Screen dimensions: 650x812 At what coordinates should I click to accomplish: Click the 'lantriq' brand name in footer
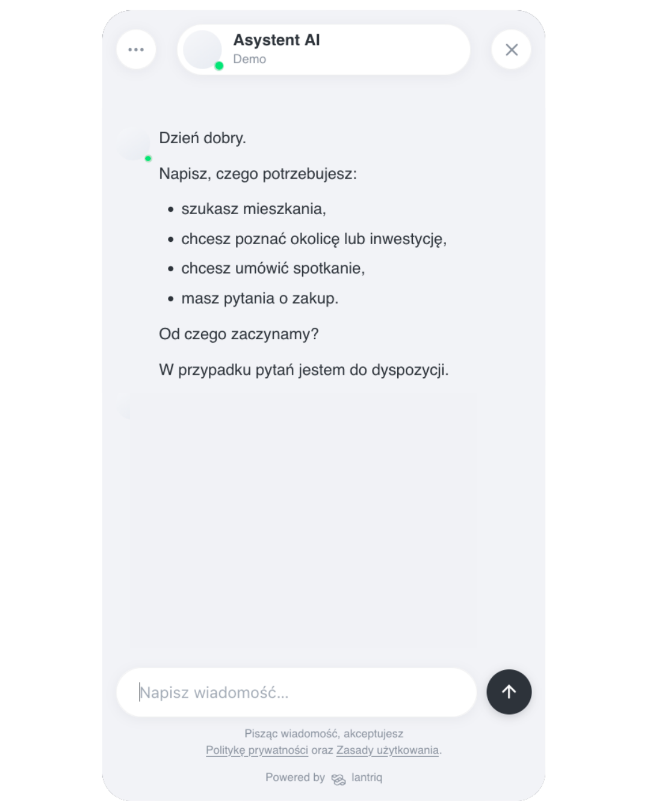tap(367, 777)
